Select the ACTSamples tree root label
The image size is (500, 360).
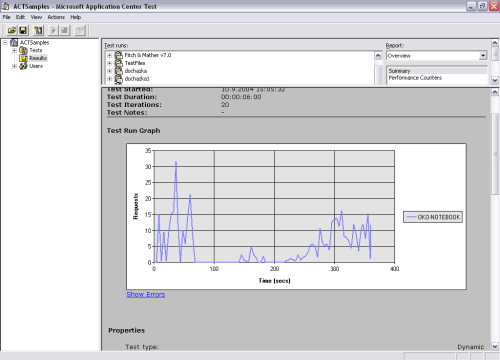tap(34, 42)
